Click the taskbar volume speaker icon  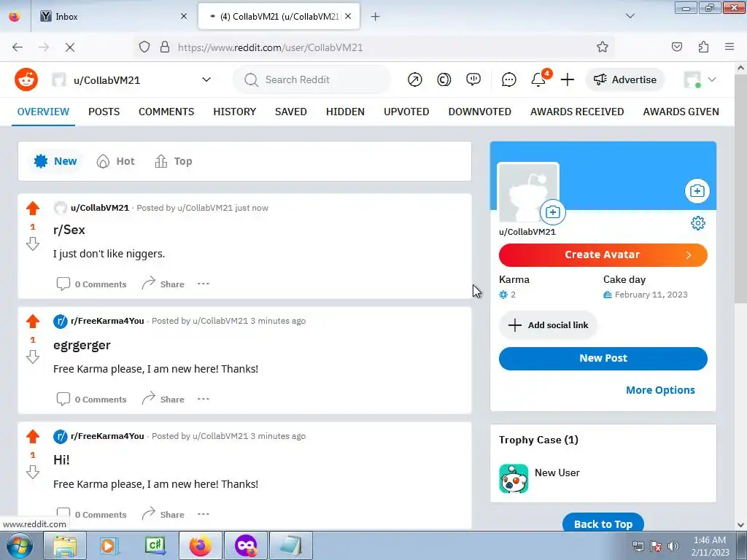673,546
